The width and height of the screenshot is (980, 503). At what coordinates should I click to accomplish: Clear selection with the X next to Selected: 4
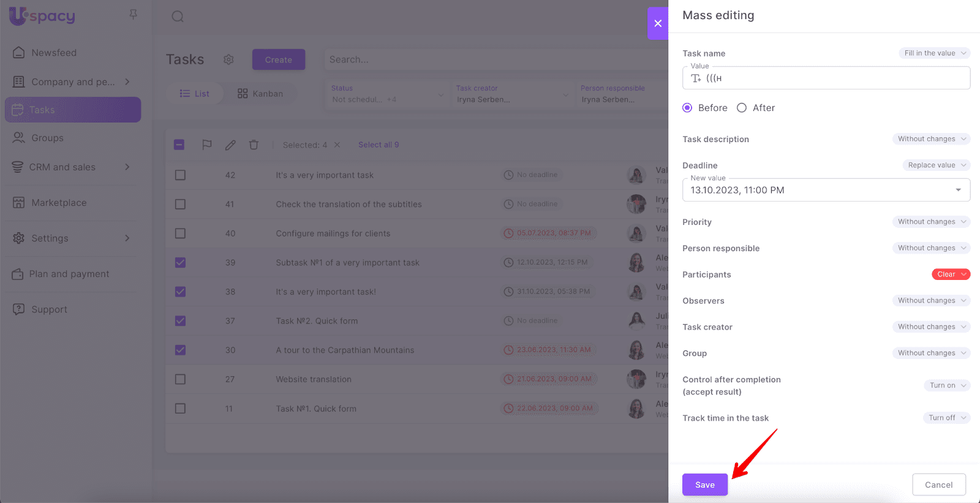click(x=337, y=145)
